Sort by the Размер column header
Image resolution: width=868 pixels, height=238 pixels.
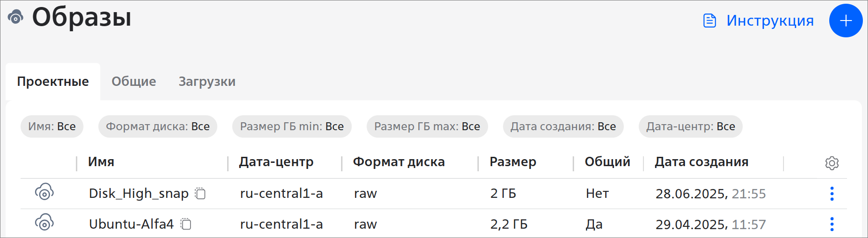pyautogui.click(x=513, y=162)
